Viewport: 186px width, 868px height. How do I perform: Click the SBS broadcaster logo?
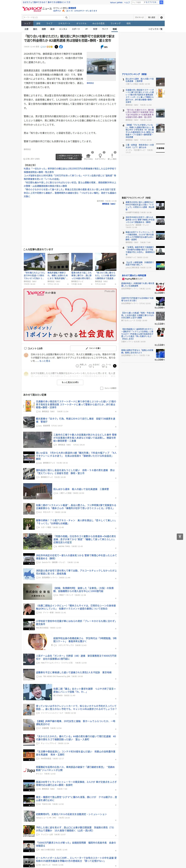click(104, 47)
